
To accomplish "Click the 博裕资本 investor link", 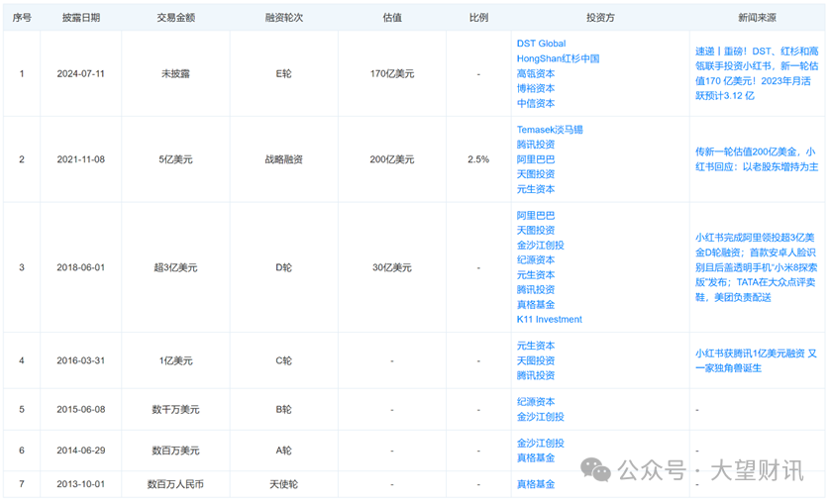I will pos(536,88).
